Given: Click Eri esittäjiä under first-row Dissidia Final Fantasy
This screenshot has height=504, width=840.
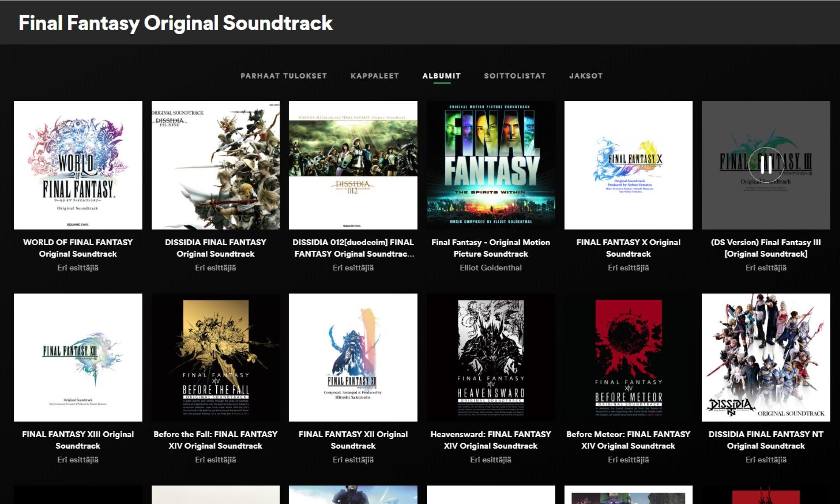Looking at the screenshot, I should [215, 268].
